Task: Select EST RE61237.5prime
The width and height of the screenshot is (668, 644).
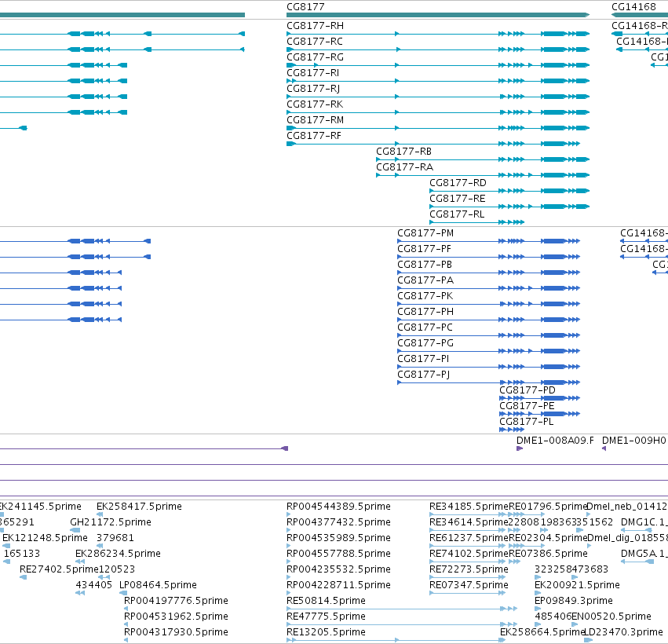Action: (469, 538)
